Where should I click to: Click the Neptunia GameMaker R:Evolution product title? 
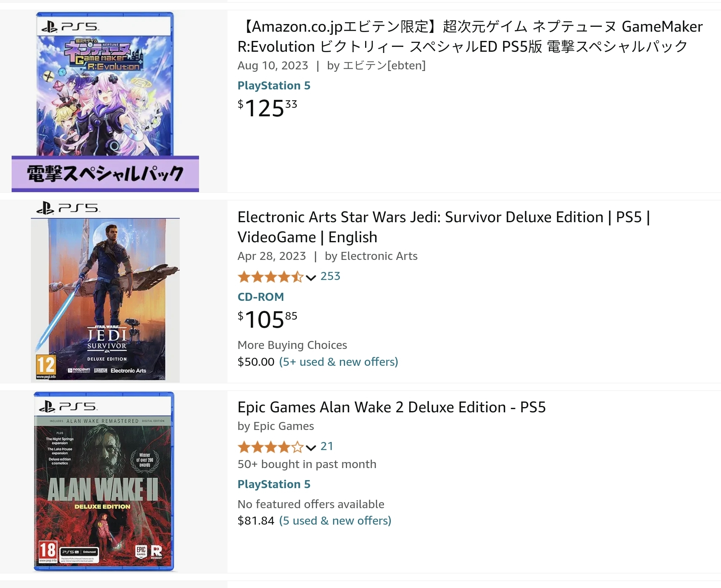(x=469, y=36)
